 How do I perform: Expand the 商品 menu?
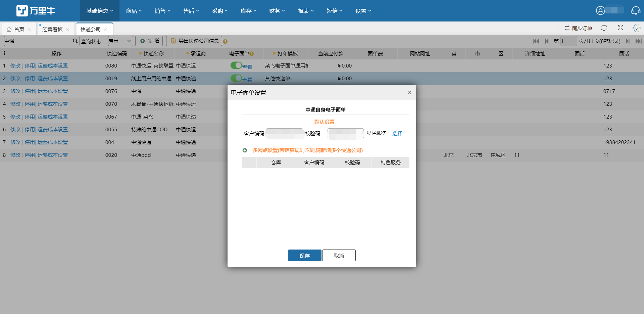click(134, 11)
